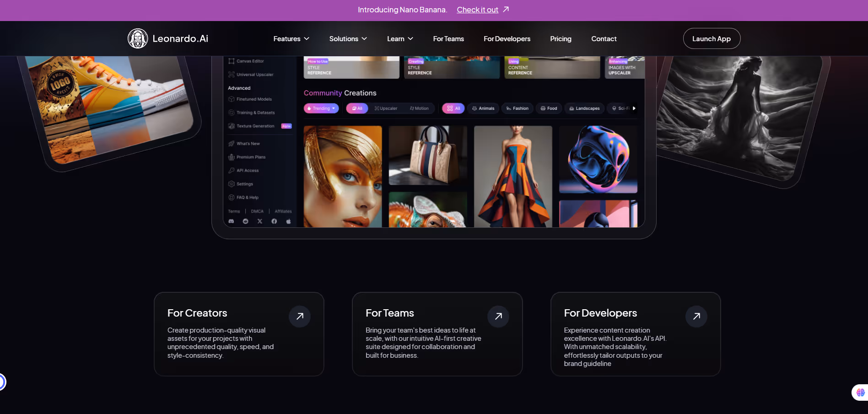Filter creations by Landscapes
Screen dimensions: 868x414
point(584,108)
